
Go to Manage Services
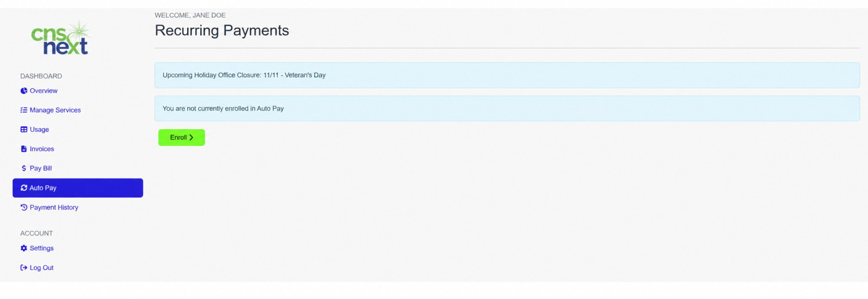[55, 110]
